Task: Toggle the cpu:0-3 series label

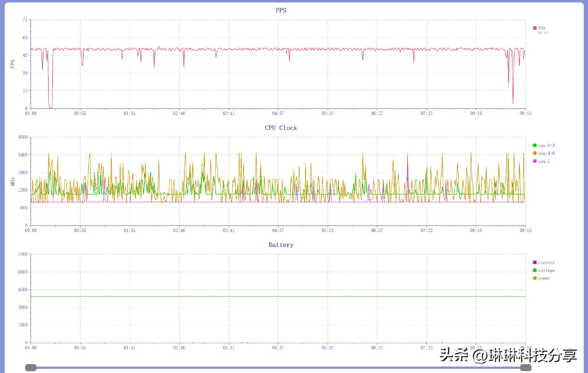Action: [x=546, y=146]
